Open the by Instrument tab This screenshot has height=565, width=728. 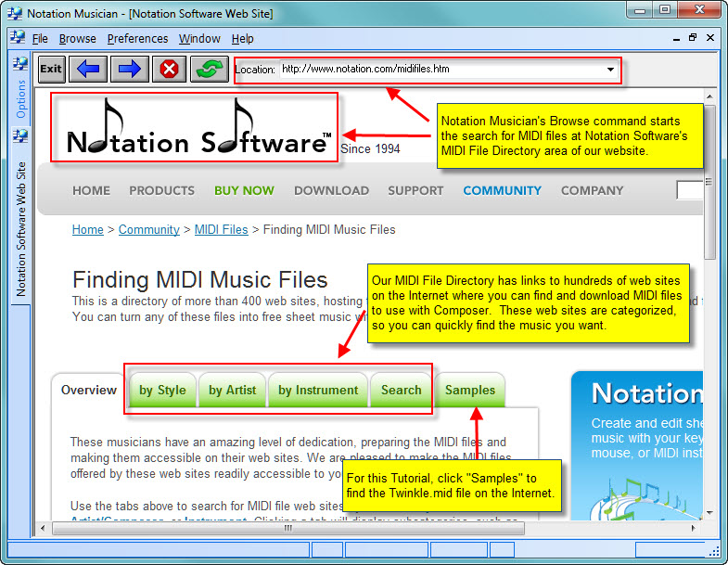(318, 390)
